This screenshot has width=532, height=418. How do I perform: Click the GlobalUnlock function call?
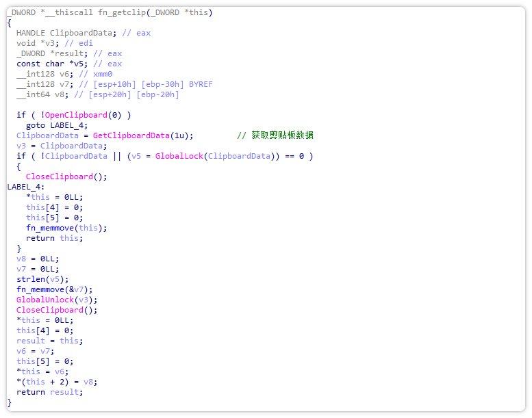click(x=45, y=300)
